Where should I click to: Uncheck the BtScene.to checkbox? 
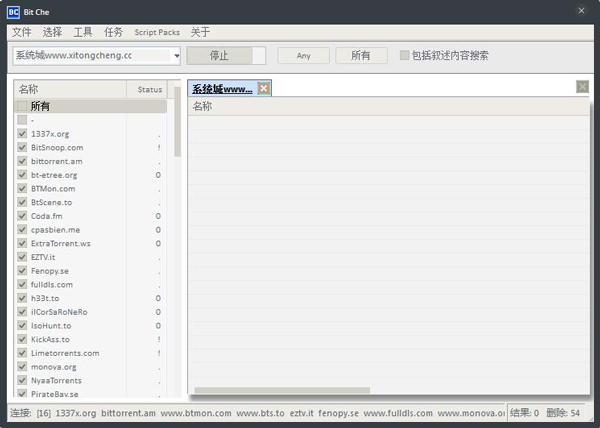pyautogui.click(x=22, y=202)
